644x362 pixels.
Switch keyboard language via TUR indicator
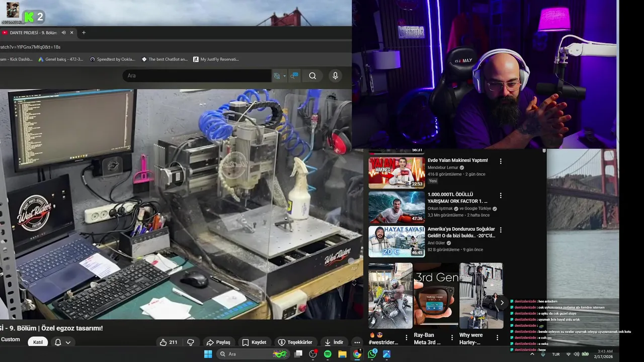coord(556,354)
